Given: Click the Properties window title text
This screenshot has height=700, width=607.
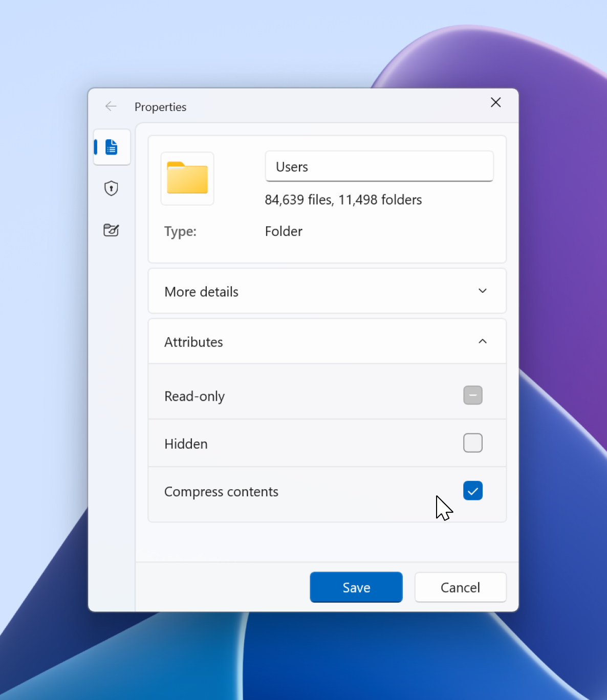Looking at the screenshot, I should click(160, 107).
